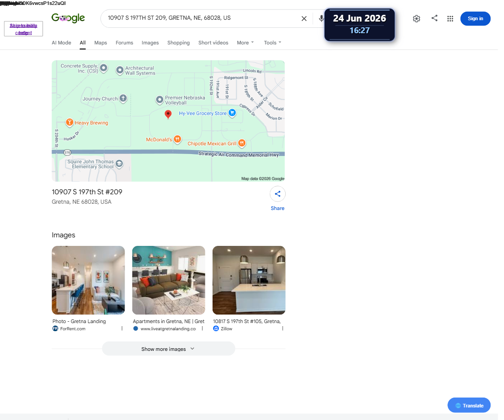
Task: Expand Show more images
Action: tap(169, 349)
